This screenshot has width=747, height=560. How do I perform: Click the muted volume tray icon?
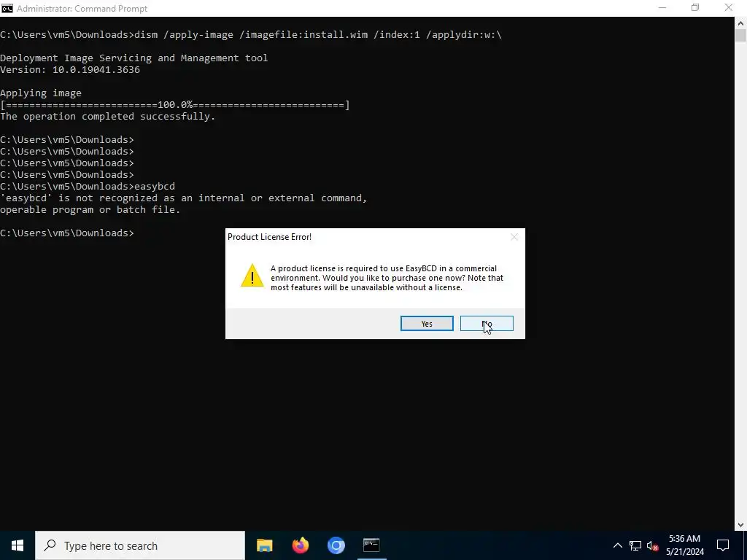click(x=652, y=545)
